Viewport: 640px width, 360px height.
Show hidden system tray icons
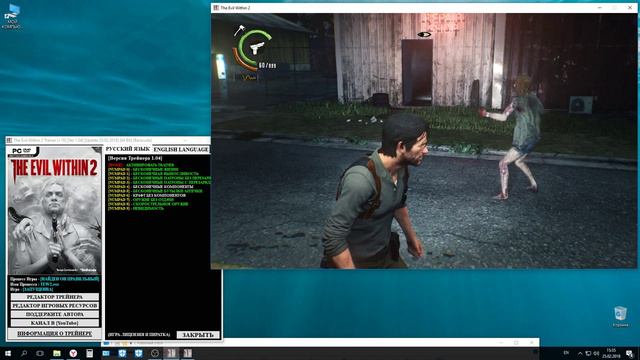tap(580, 353)
